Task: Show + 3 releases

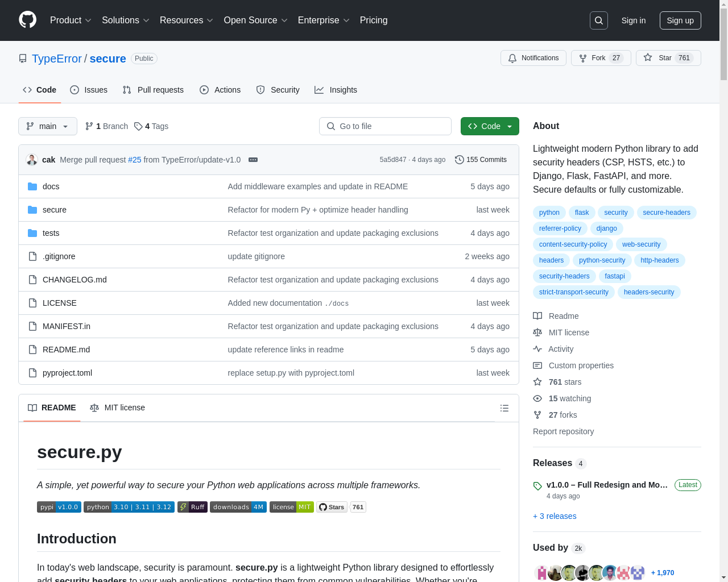Action: tap(555, 516)
